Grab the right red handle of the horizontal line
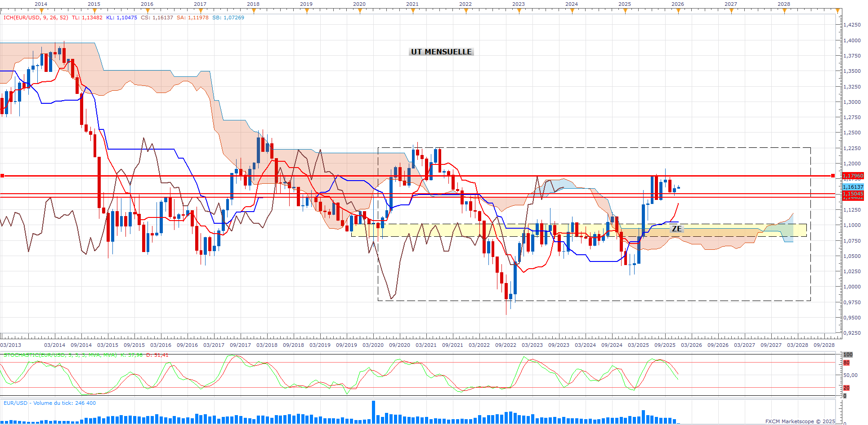This screenshot has height=425, width=868. tap(833, 176)
